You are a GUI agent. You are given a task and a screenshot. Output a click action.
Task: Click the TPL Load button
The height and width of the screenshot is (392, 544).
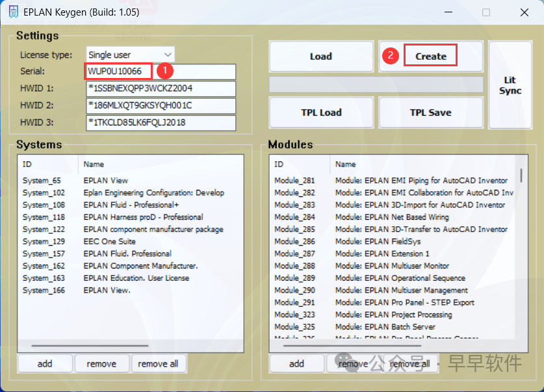pyautogui.click(x=321, y=112)
